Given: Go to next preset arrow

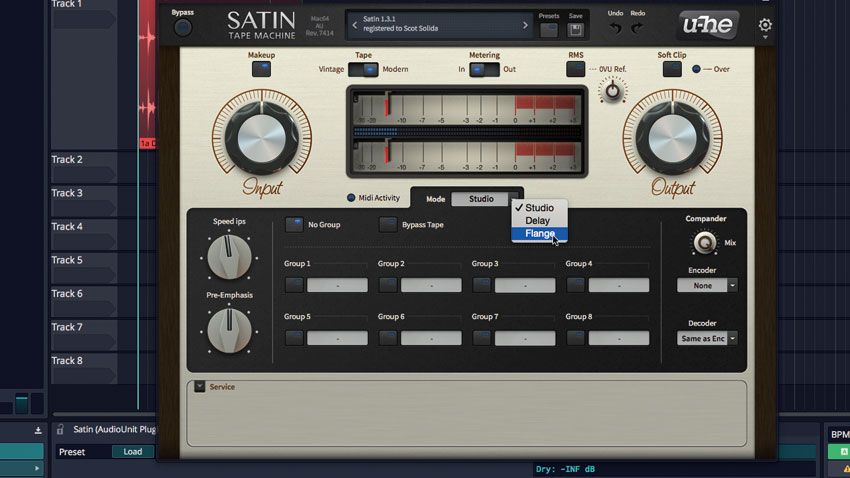Looking at the screenshot, I should (x=525, y=25).
